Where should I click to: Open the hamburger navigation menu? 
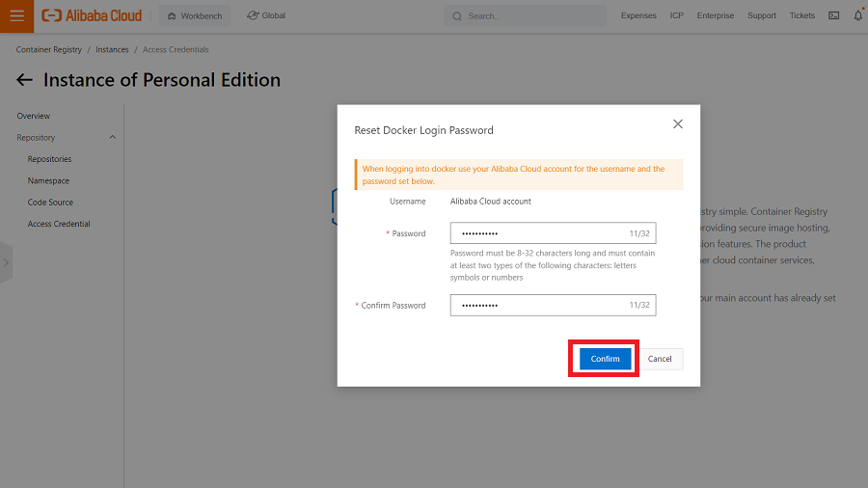click(16, 15)
